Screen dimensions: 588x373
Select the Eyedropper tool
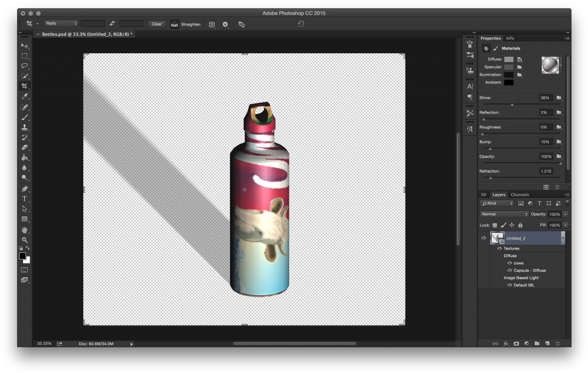(x=24, y=96)
